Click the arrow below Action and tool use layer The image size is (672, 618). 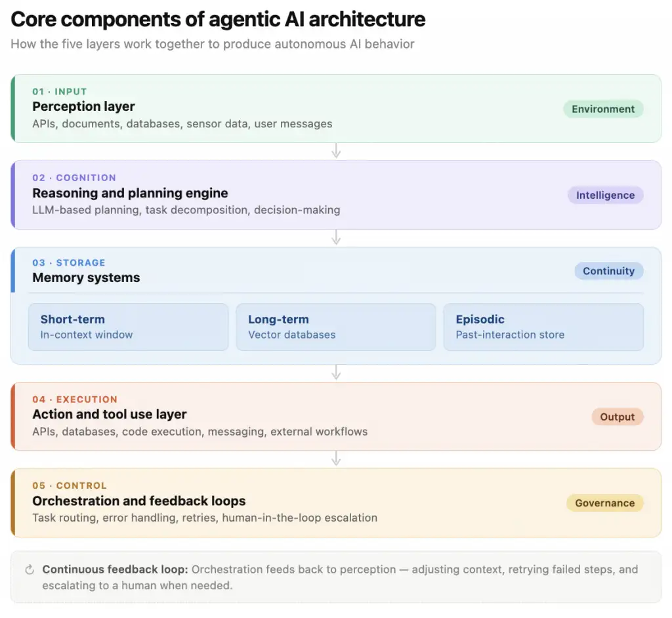click(x=337, y=458)
